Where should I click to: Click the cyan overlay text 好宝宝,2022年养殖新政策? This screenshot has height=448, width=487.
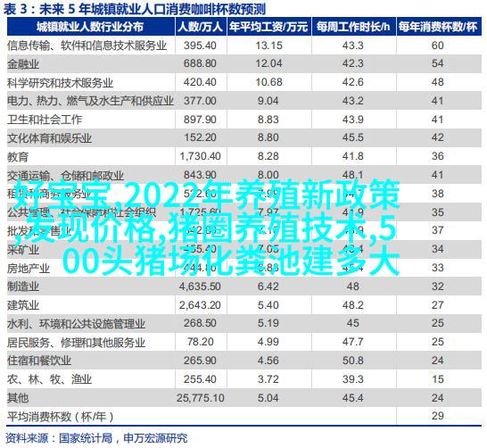pyautogui.click(x=207, y=195)
